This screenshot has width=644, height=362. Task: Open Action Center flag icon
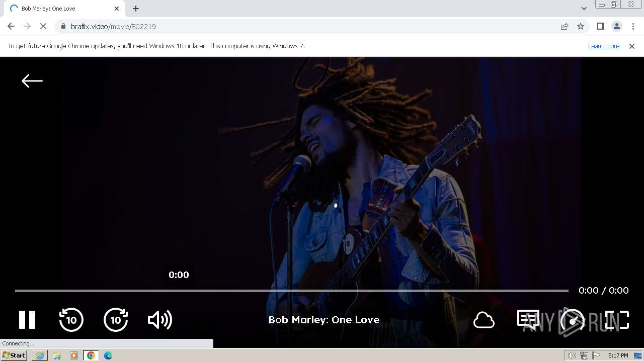[596, 355]
